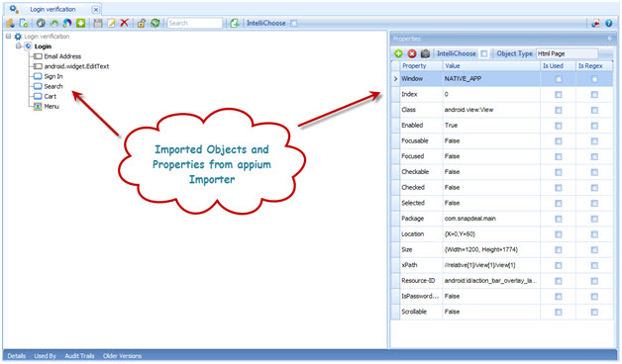
Task: Click the Search field in toolbar
Action: coord(195,23)
